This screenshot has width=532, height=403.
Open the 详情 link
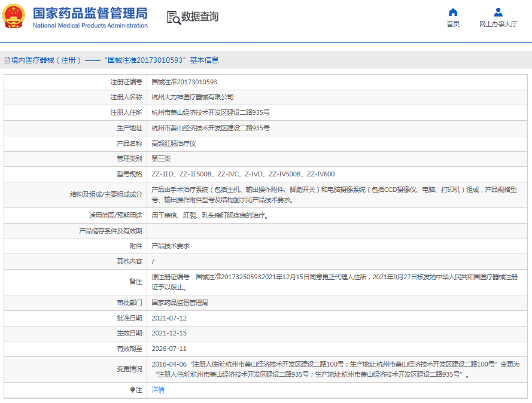click(x=158, y=390)
